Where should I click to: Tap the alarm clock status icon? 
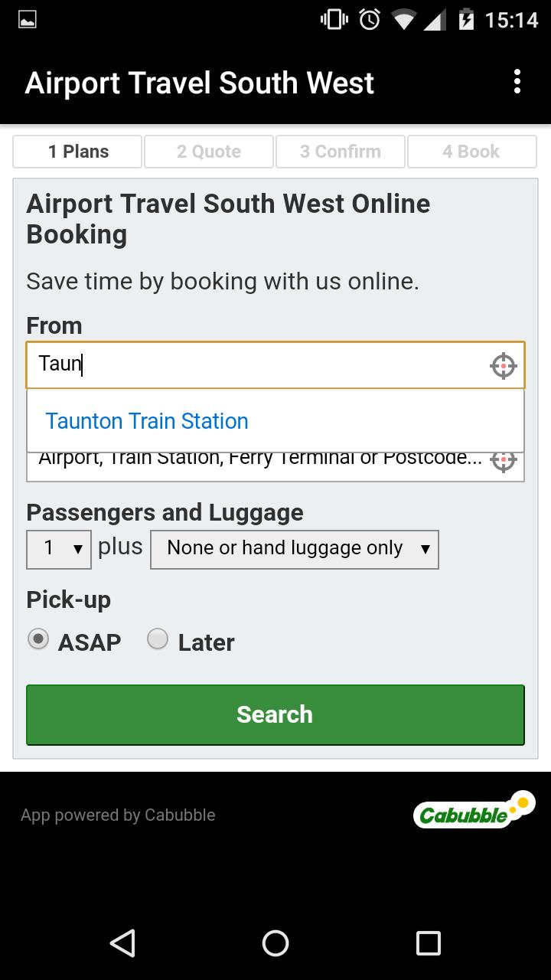(x=370, y=20)
